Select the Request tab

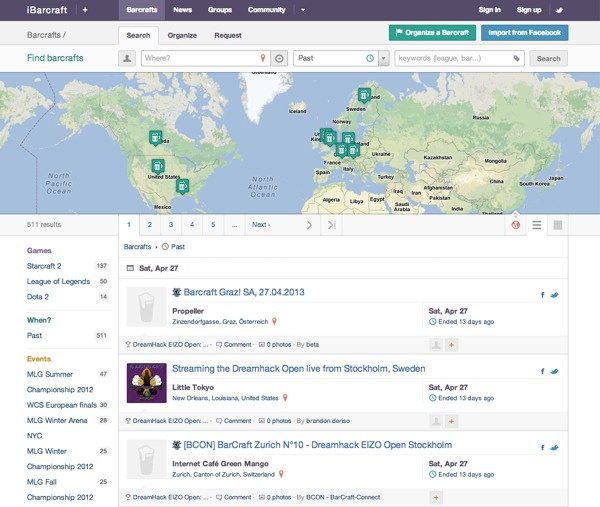click(228, 36)
